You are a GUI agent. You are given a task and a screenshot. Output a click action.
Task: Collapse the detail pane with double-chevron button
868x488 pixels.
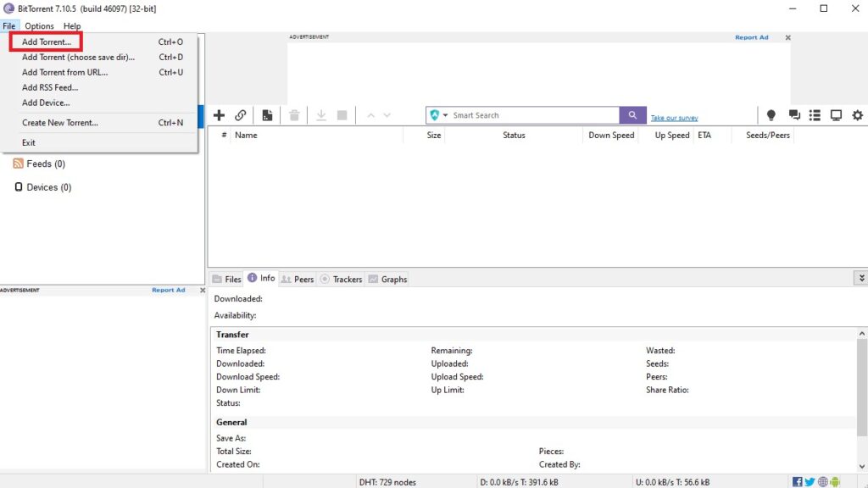click(x=861, y=278)
